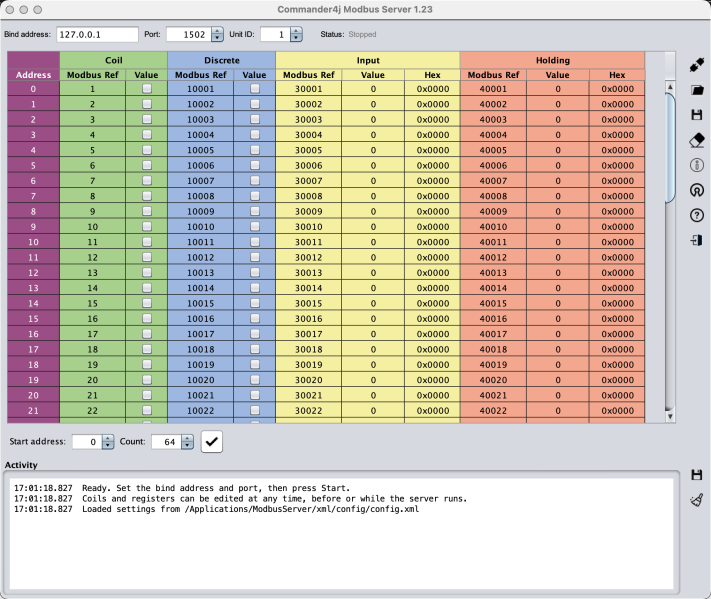The image size is (711, 599).
Task: Start the server with the plug connect icon
Action: (696, 65)
